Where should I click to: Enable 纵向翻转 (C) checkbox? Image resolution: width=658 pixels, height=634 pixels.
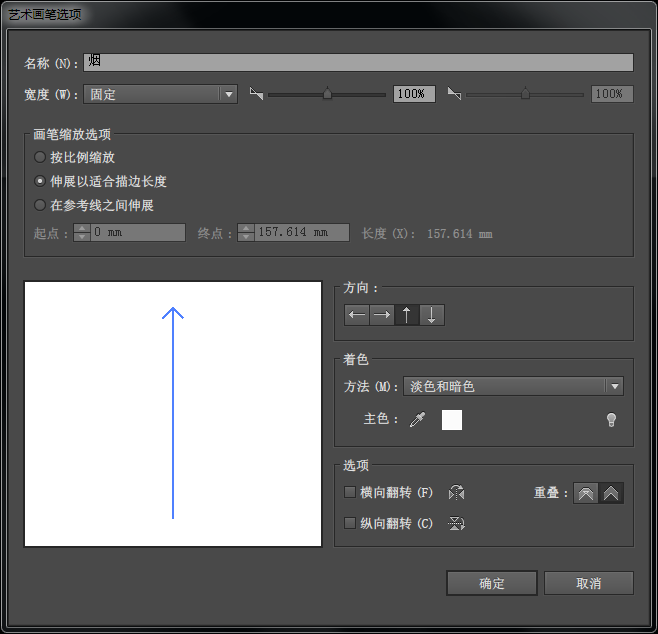[x=350, y=523]
